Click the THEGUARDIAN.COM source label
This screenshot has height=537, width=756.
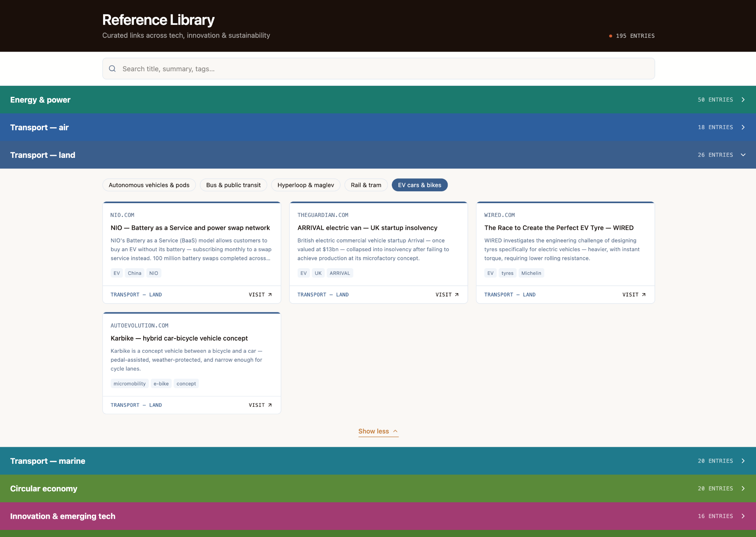(323, 215)
